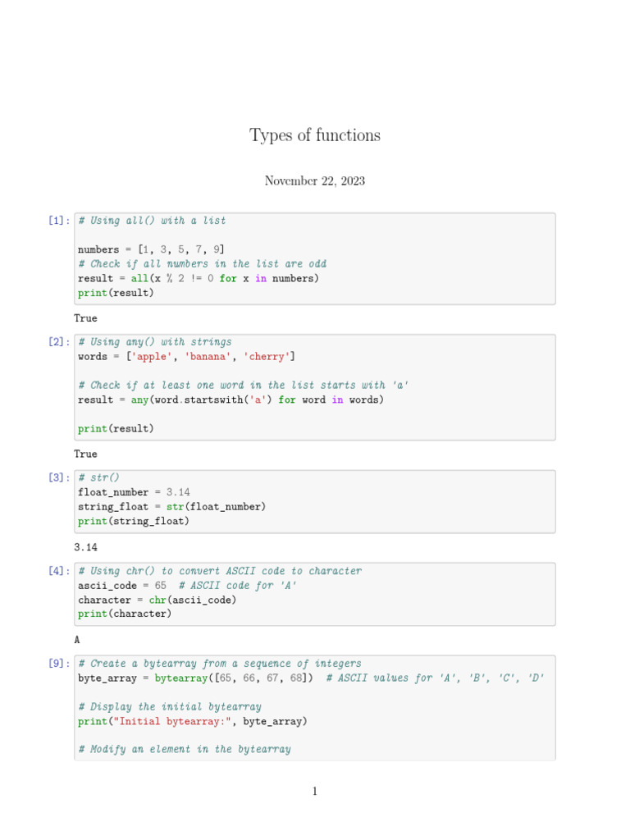Image resolution: width=630 pixels, height=840 pixels.
Task: Select cell label [9]:
Action: tap(58, 664)
